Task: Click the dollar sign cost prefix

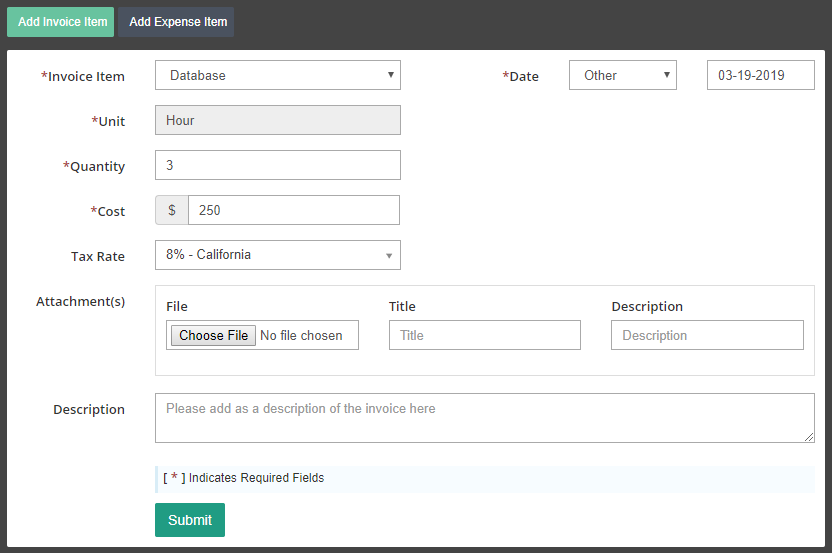Action: [172, 210]
